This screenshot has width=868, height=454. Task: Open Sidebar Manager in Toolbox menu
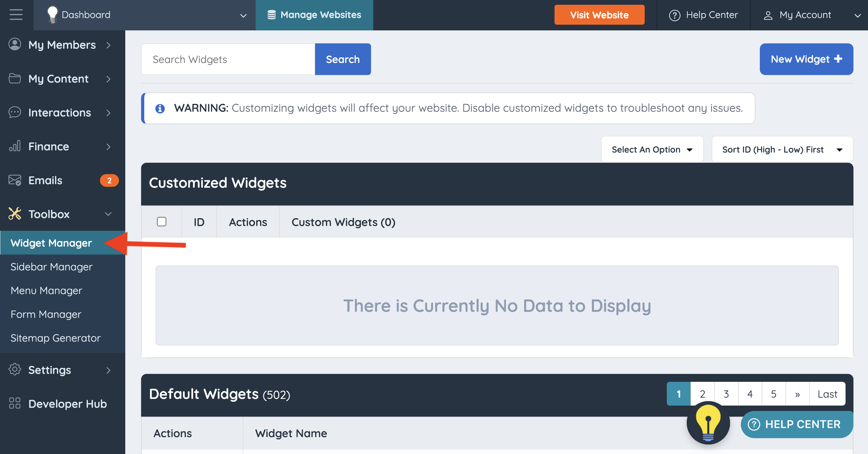pyautogui.click(x=52, y=267)
